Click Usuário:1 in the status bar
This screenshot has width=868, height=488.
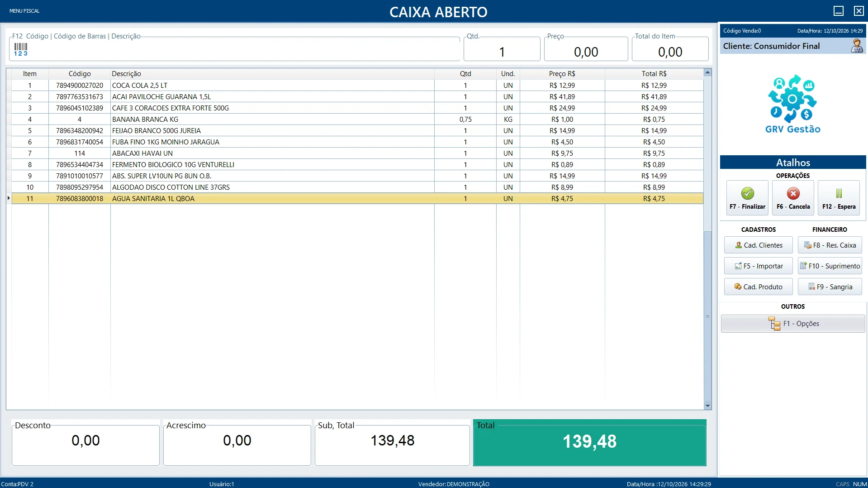(222, 484)
